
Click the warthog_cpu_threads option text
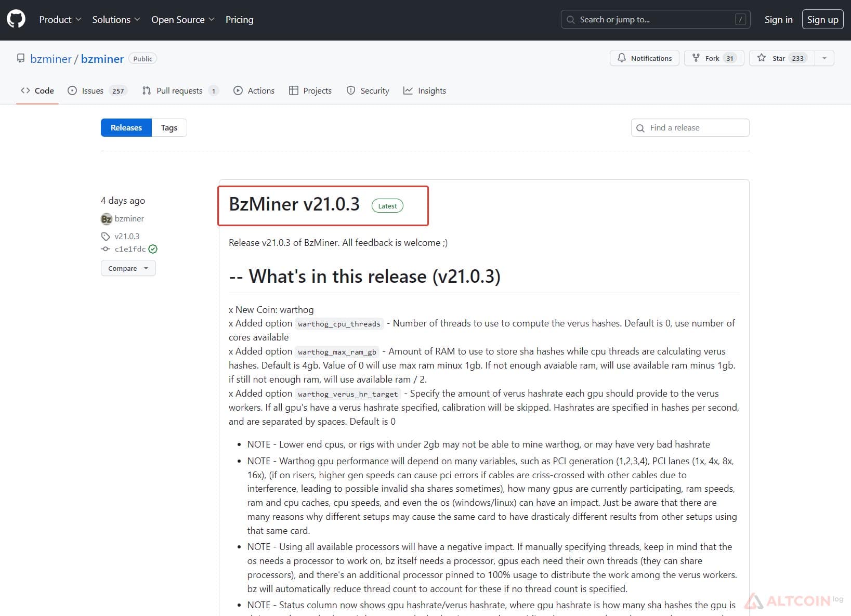click(339, 324)
